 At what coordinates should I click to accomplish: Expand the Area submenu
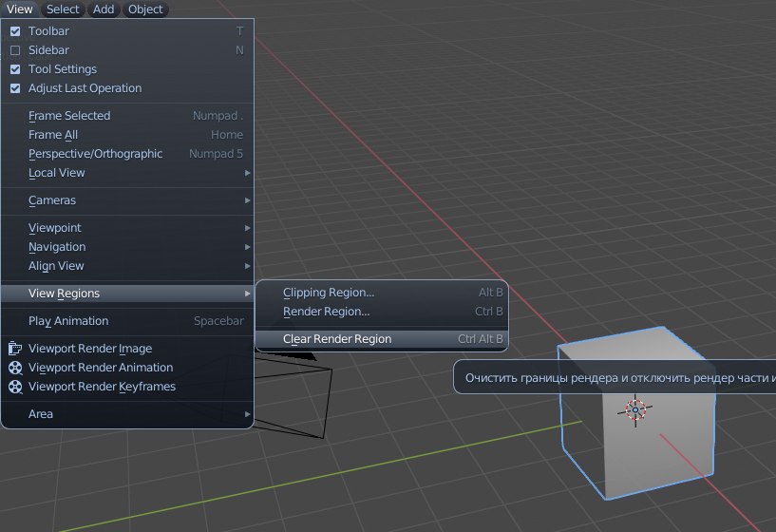tap(127, 413)
